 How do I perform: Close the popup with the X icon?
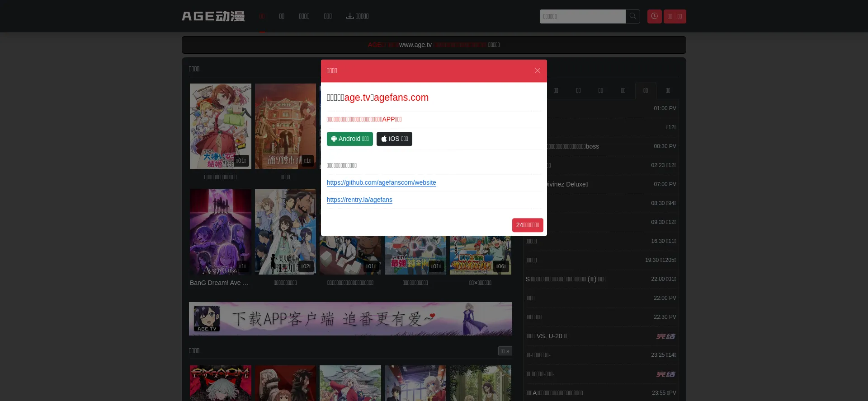538,70
